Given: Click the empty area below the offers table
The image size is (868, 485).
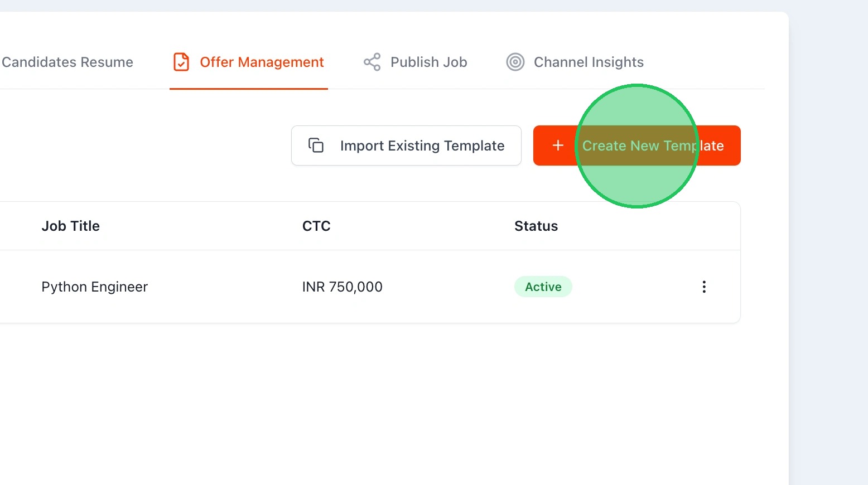Looking at the screenshot, I should tap(368, 401).
